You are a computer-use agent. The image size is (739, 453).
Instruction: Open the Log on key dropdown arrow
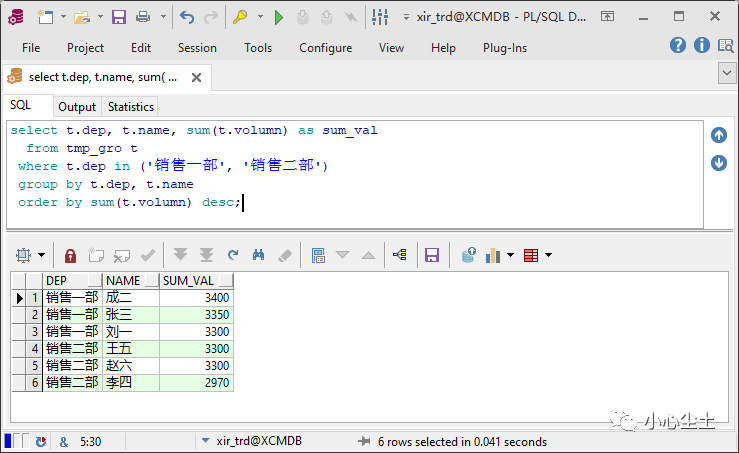pyautogui.click(x=260, y=17)
